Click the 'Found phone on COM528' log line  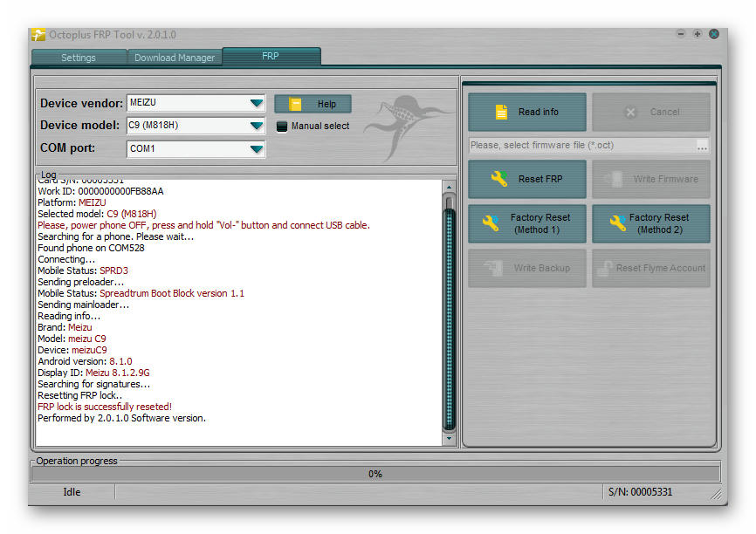(x=91, y=248)
